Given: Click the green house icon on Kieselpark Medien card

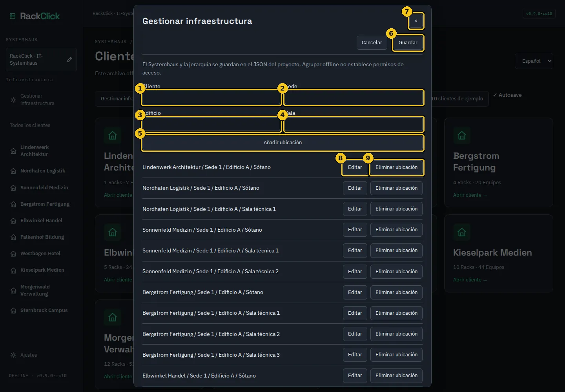Looking at the screenshot, I should (x=462, y=232).
